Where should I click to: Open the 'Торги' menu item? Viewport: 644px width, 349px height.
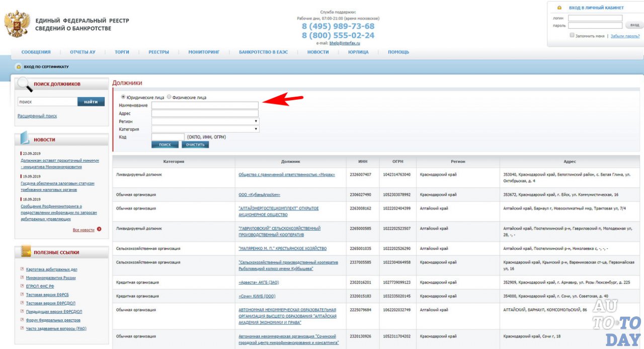point(122,52)
